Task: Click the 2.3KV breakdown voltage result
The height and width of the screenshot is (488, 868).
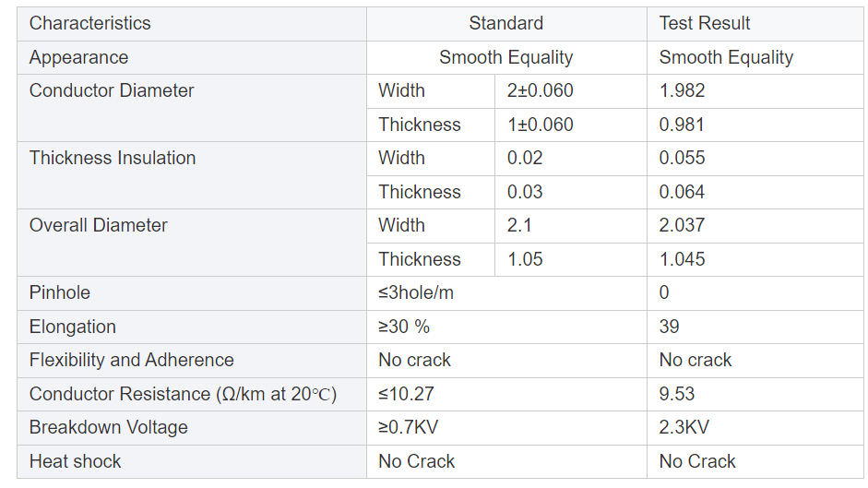Action: tap(684, 427)
